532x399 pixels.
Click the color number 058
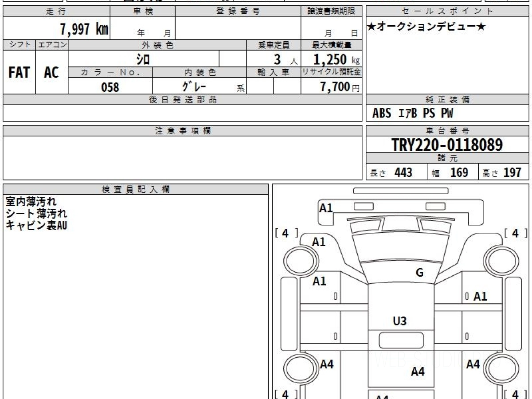[110, 87]
